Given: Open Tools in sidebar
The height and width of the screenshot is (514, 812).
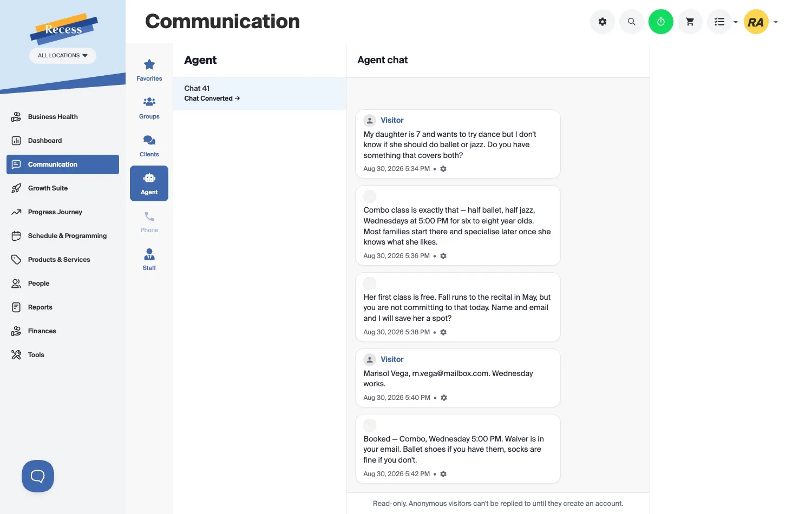Looking at the screenshot, I should pyautogui.click(x=63, y=355).
